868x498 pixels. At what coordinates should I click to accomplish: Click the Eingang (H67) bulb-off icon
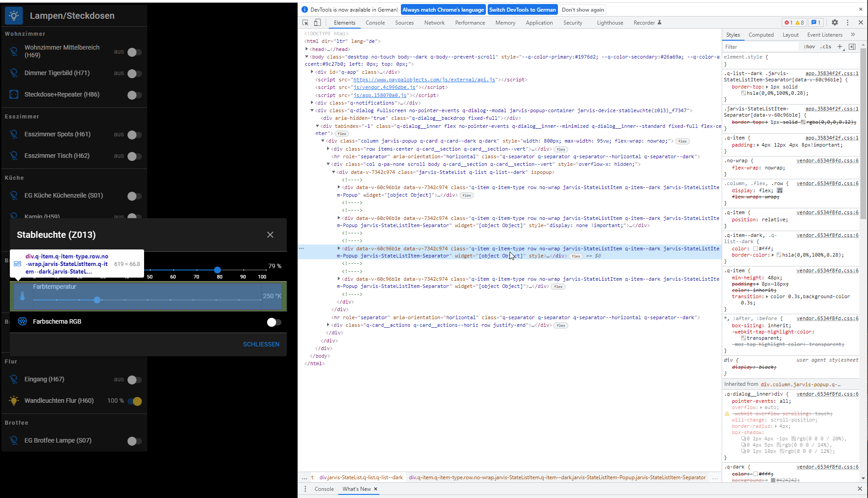coord(14,379)
